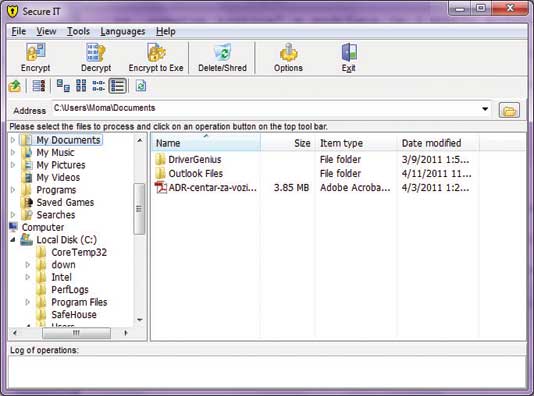
Task: Select the Programs tree item
Action: tap(56, 190)
